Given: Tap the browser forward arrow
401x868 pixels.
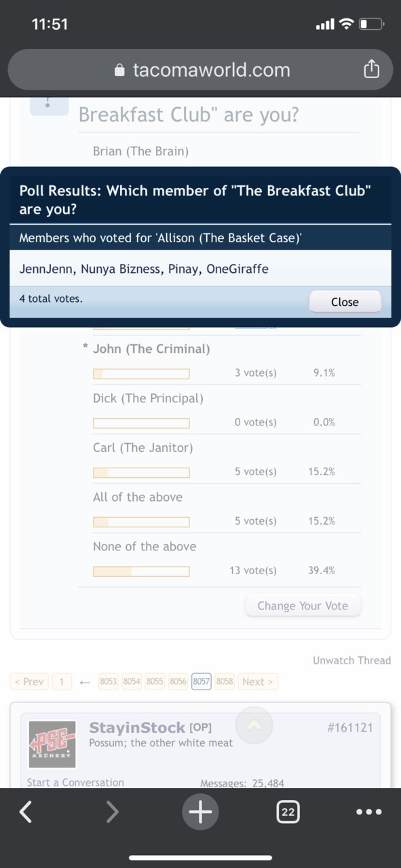Looking at the screenshot, I should point(113,812).
